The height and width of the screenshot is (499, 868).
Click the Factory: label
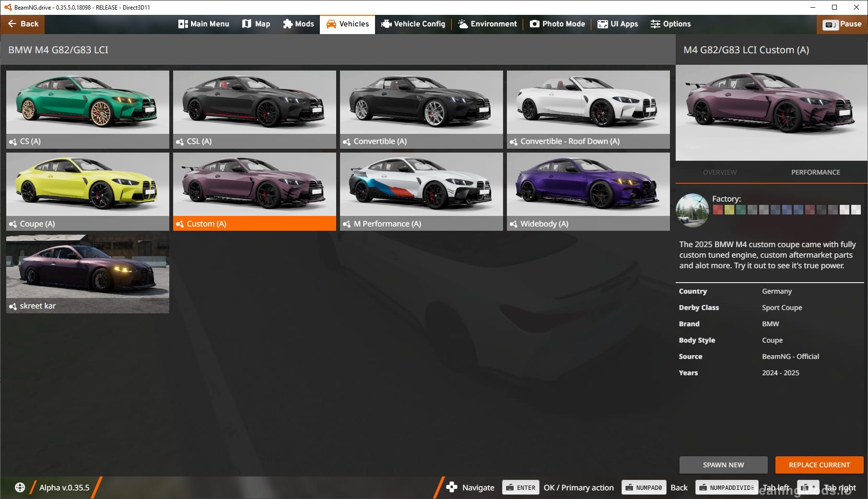tap(727, 199)
